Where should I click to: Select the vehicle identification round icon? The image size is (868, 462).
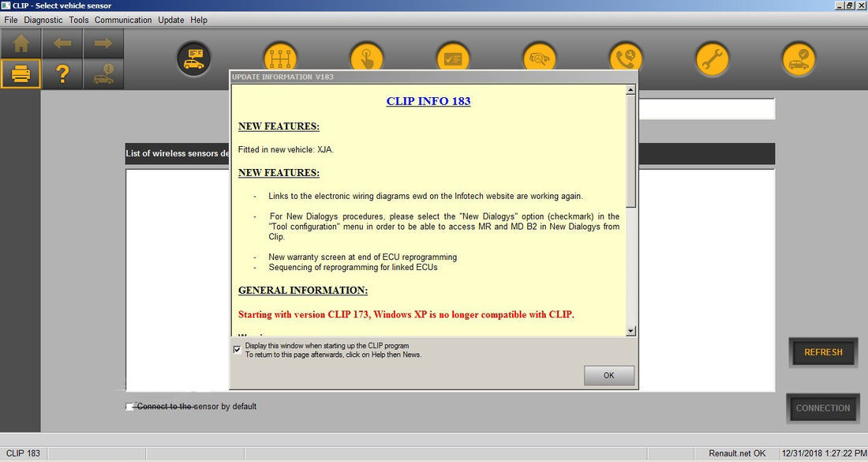[193, 59]
